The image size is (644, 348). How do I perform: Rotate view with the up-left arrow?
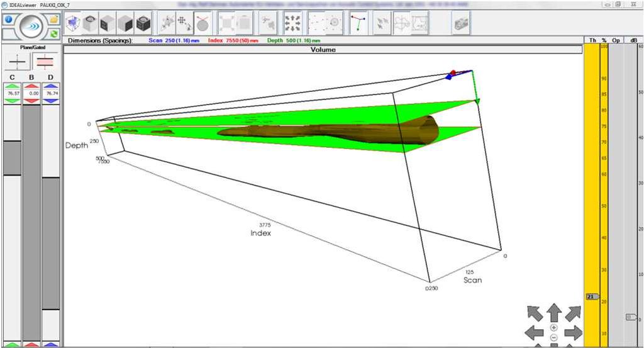tap(535, 313)
